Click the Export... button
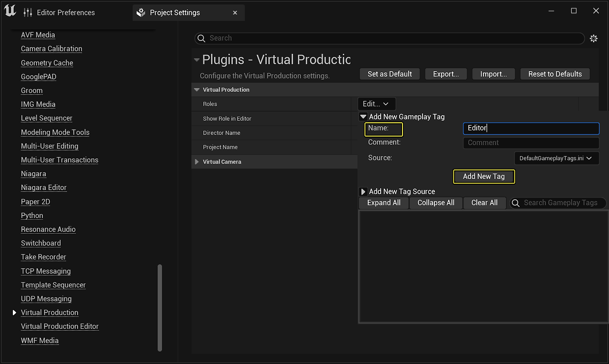 pos(446,74)
